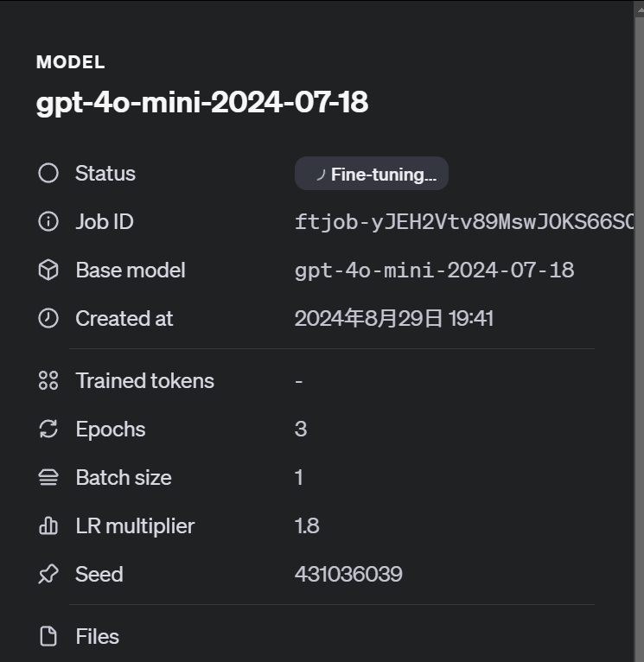The image size is (644, 662).
Task: Click the Files document icon
Action: 48,636
